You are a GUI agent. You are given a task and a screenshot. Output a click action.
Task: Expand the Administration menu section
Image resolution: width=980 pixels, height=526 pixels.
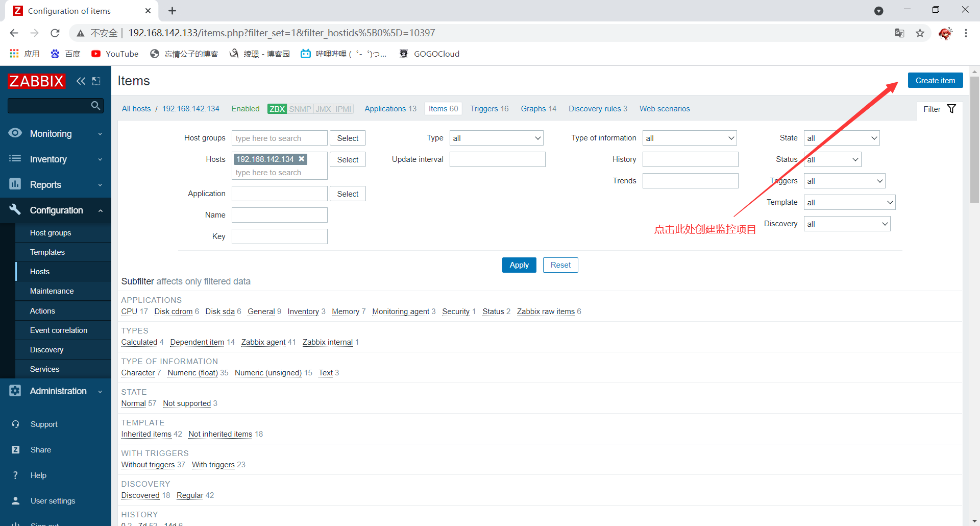point(56,391)
